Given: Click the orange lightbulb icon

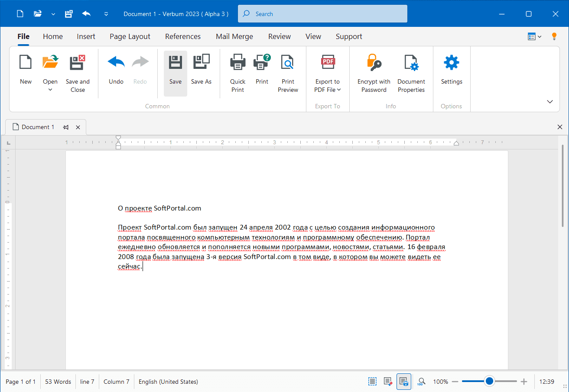Looking at the screenshot, I should click(x=554, y=36).
